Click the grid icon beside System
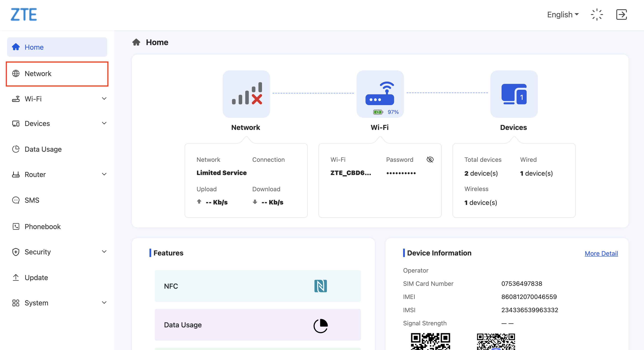This screenshot has width=644, height=350. click(16, 303)
